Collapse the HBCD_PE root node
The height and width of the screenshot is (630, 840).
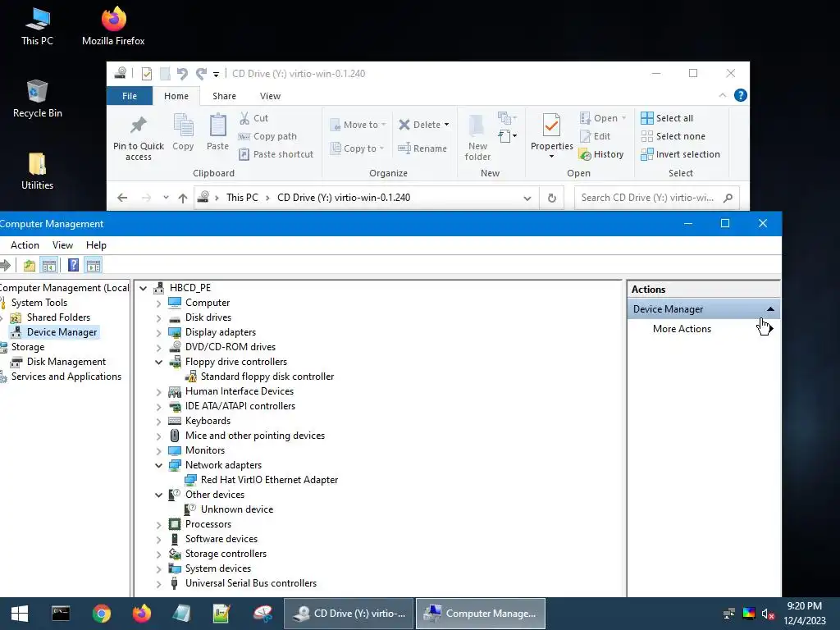point(143,288)
